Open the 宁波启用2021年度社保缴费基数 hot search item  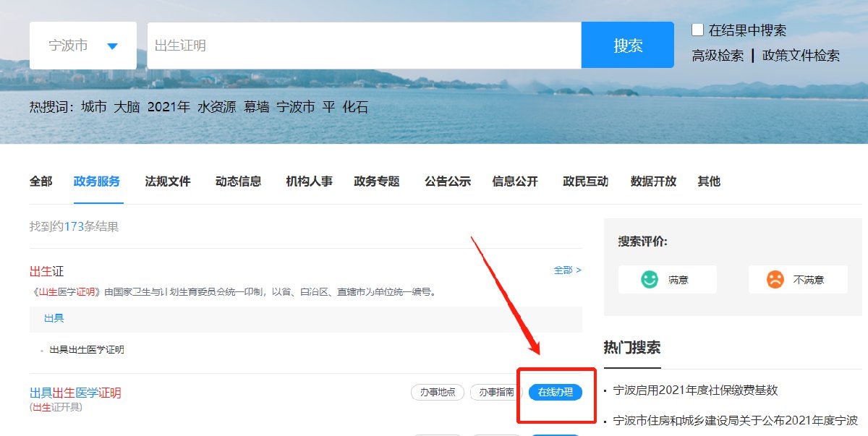coord(695,390)
